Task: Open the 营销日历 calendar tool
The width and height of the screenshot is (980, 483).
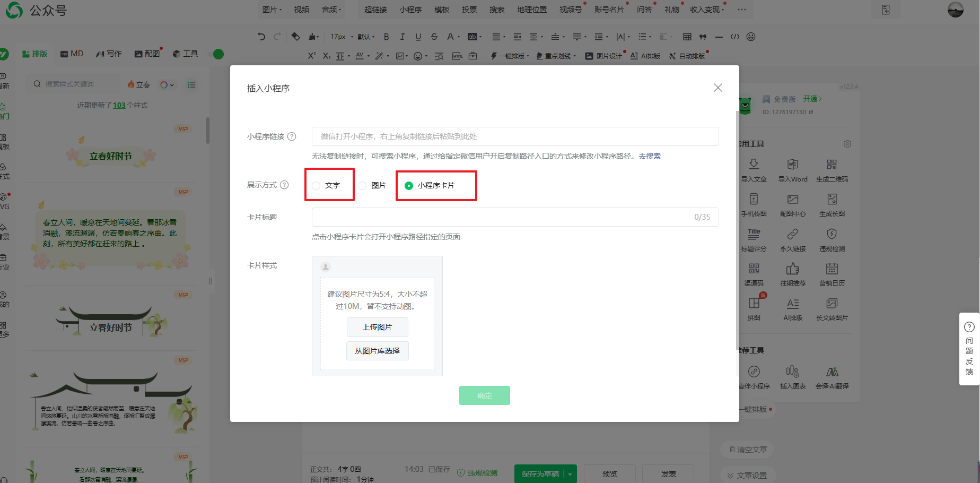Action: coord(832,269)
